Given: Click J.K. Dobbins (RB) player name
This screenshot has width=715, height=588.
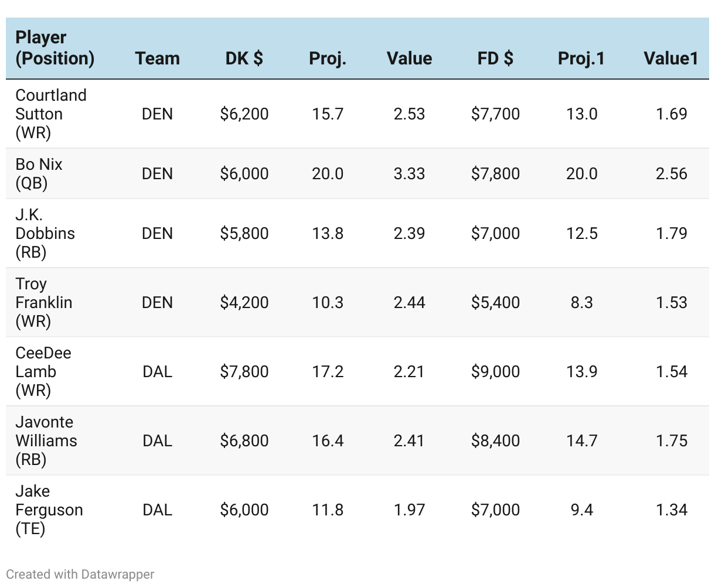Looking at the screenshot, I should pos(45,233).
